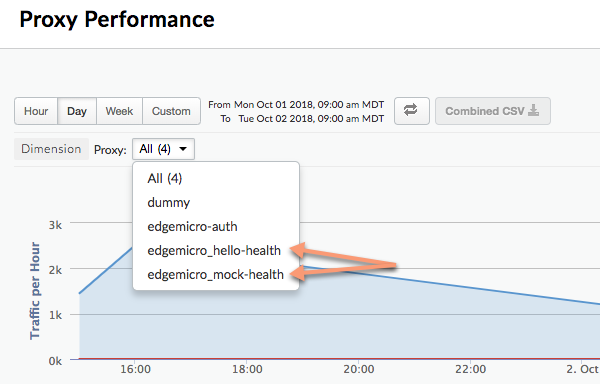Choose the Custom time range
Screen dimensions: 600x384
coord(171,111)
